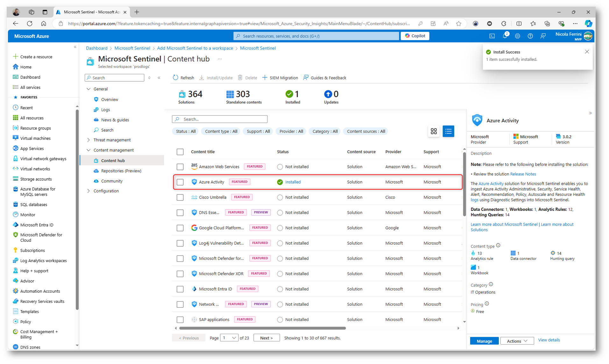Open the Provider : All filter
The image size is (609, 364).
(x=291, y=131)
